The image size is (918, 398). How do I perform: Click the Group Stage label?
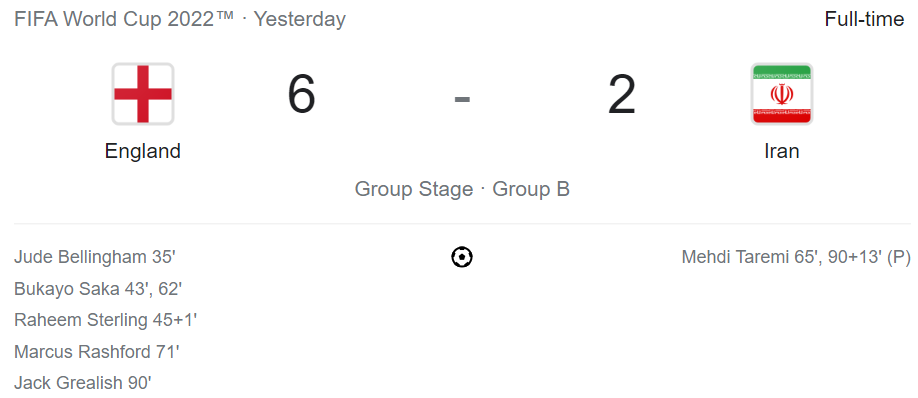pyautogui.click(x=414, y=189)
